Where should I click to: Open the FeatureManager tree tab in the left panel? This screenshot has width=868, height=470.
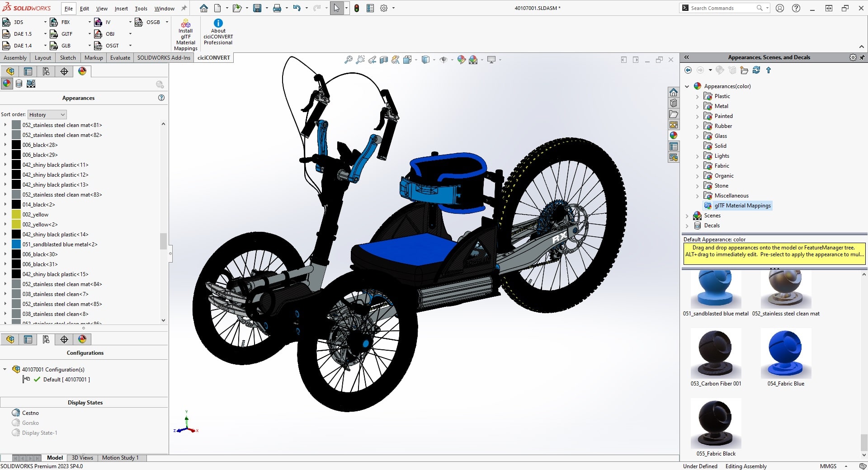tap(10, 71)
